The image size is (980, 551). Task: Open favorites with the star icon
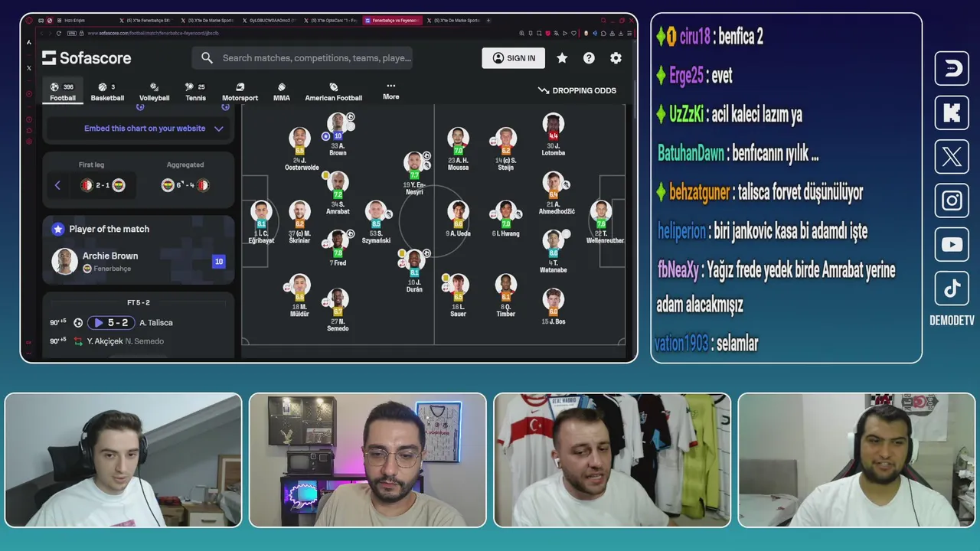tap(562, 58)
